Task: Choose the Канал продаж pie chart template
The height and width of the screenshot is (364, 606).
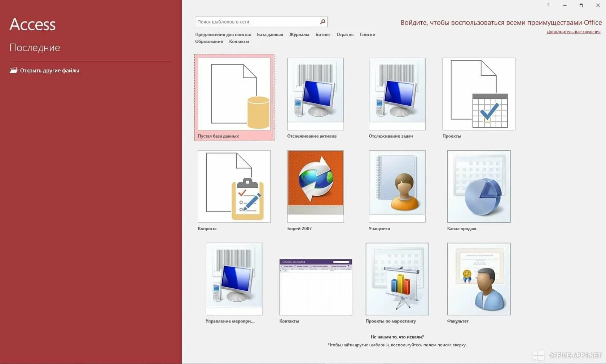Action: point(479,186)
